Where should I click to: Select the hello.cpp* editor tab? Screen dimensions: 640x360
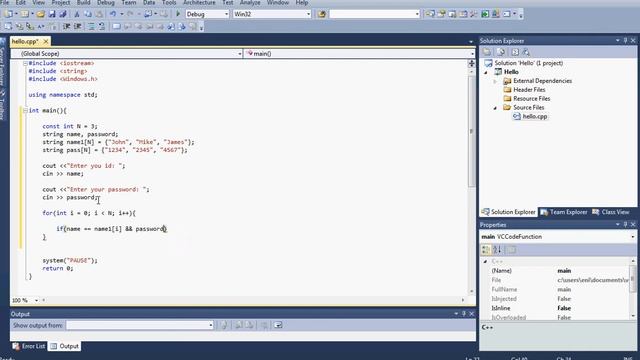(x=24, y=41)
